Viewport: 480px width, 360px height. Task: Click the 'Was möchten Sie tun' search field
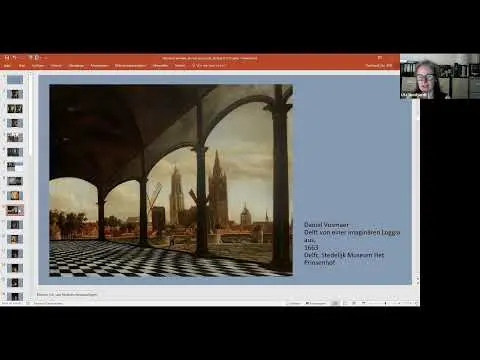point(210,66)
